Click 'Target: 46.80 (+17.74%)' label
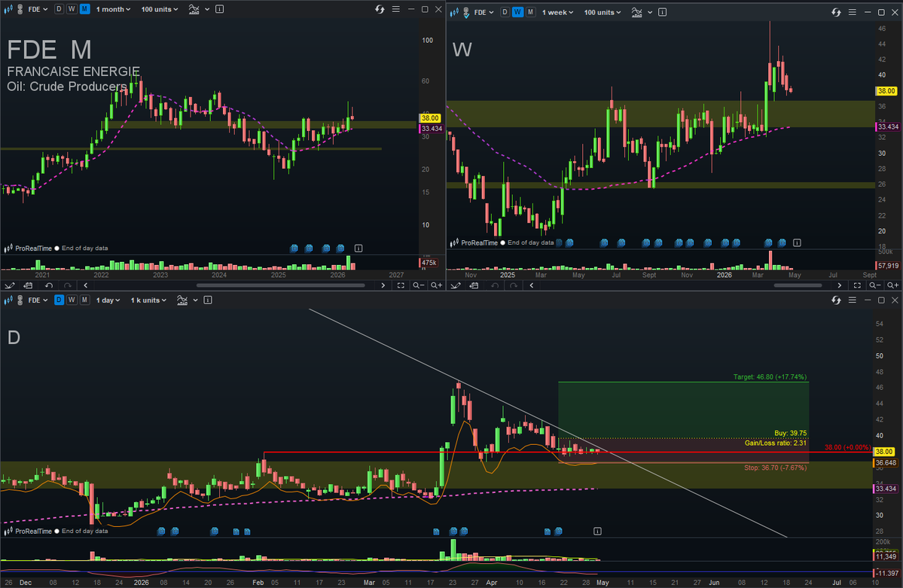Image resolution: width=903 pixels, height=588 pixels. click(x=770, y=377)
